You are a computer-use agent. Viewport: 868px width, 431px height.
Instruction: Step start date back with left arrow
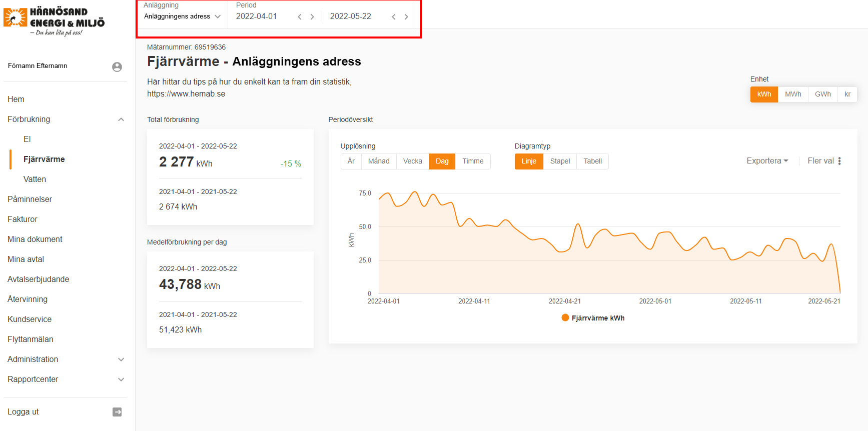click(x=300, y=17)
